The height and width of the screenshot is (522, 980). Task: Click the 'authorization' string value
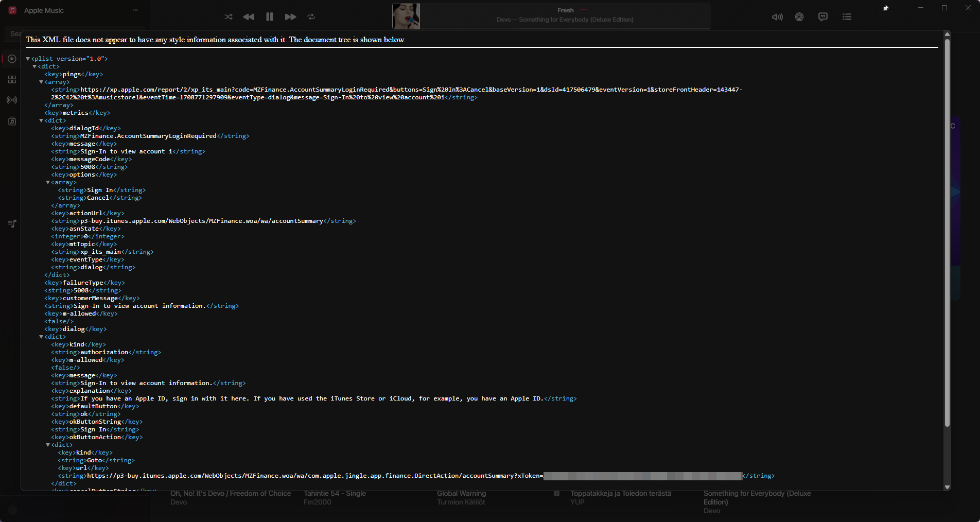(x=104, y=352)
